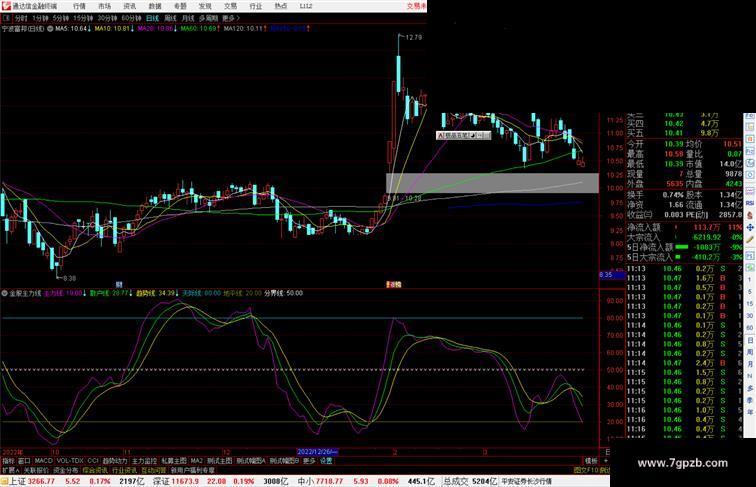
Task: Select the VOL-TDX indicator
Action: click(x=70, y=461)
